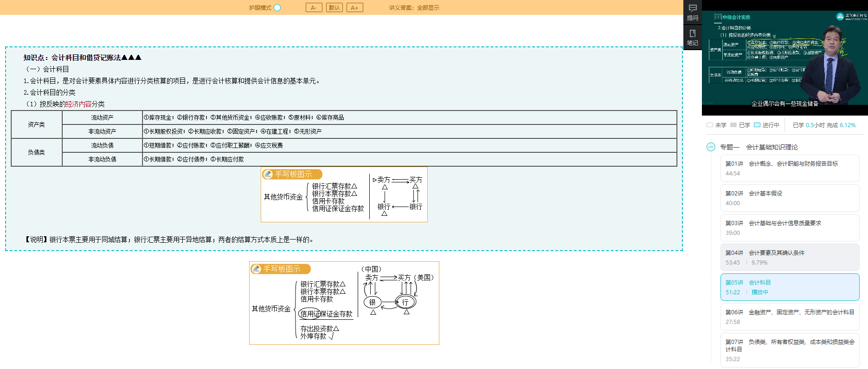This screenshot has height=369, width=868.
Task: Open lesson 第01讲 会计概念、会计职能与财务报告目标
Action: click(x=790, y=168)
